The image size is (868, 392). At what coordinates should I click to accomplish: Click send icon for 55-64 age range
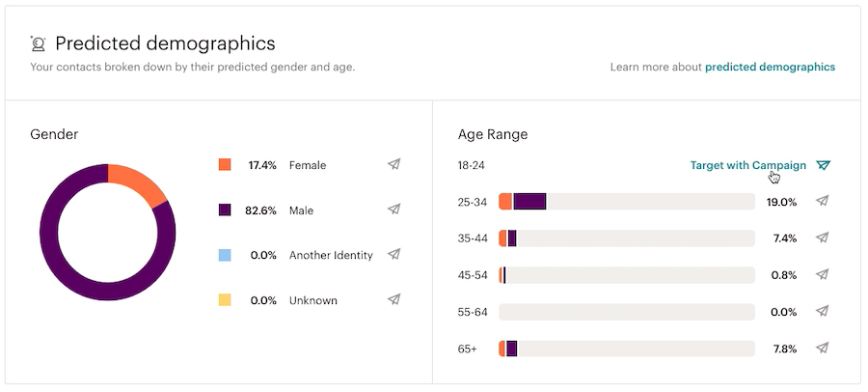point(822,311)
